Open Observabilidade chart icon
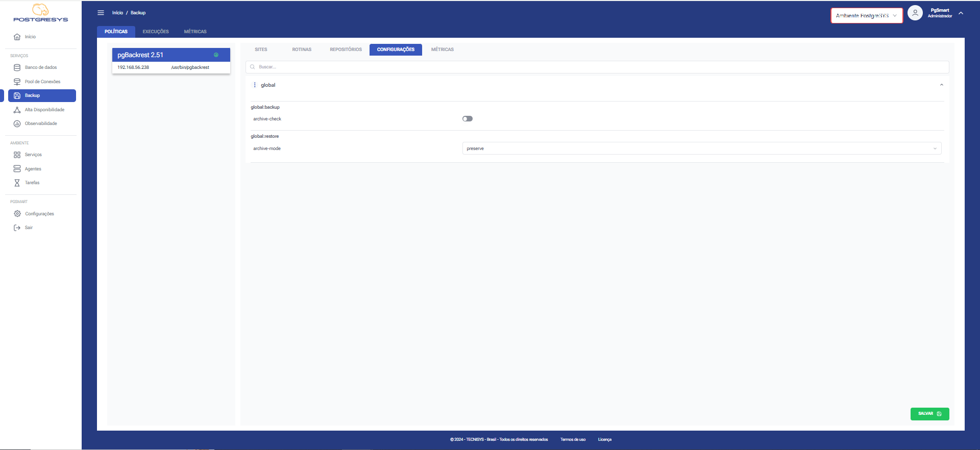Image resolution: width=980 pixels, height=450 pixels. (x=17, y=123)
